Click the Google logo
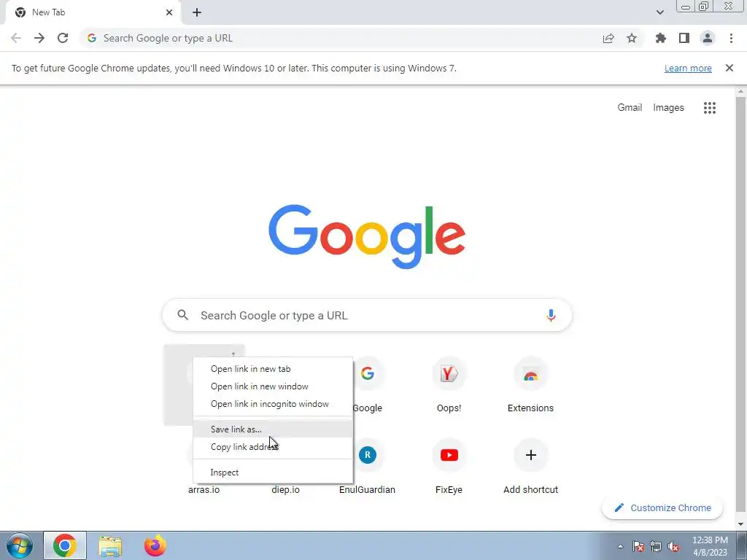747x560 pixels. 367,237
